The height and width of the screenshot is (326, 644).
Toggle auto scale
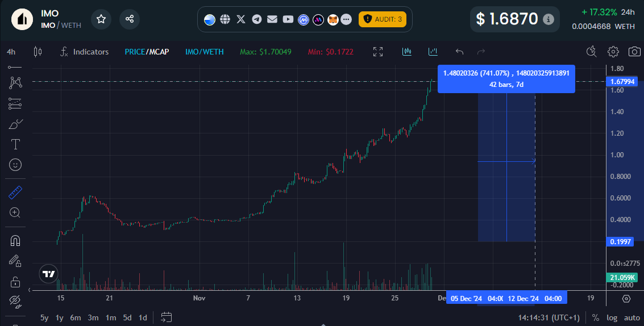632,317
